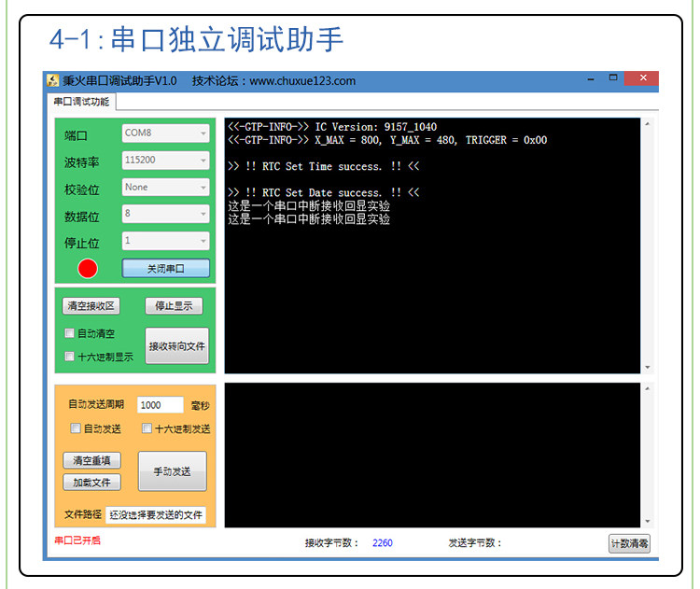Click the 'X_MAX = 800, Y_MAX = 480' line

pos(387,140)
